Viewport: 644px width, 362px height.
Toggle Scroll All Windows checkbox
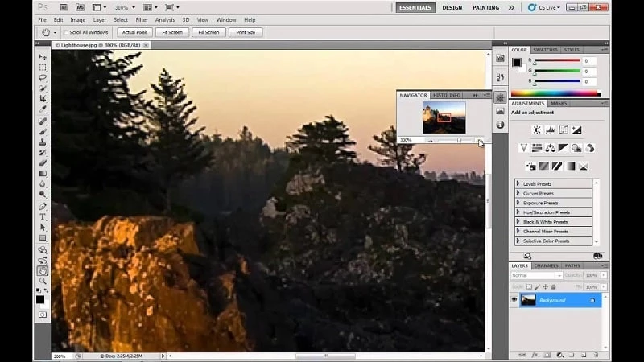click(65, 32)
